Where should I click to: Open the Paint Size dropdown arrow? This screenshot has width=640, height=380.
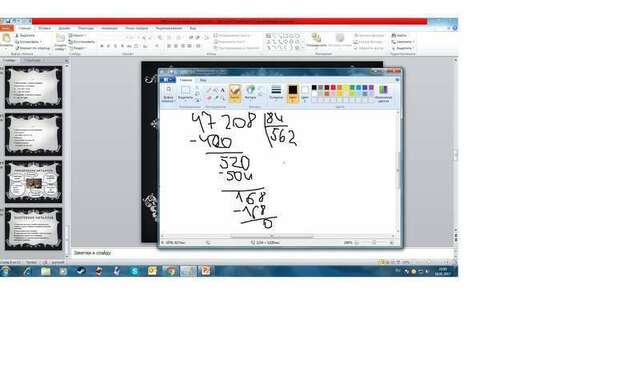[276, 100]
